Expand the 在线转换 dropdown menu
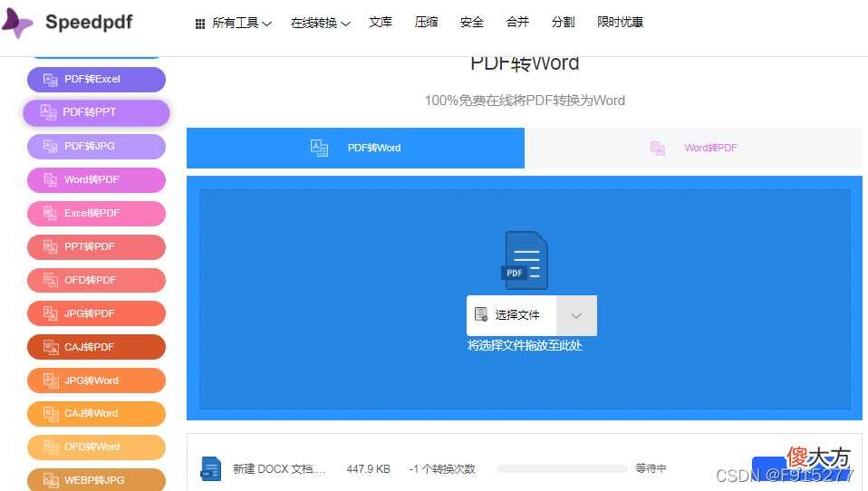 (x=321, y=23)
